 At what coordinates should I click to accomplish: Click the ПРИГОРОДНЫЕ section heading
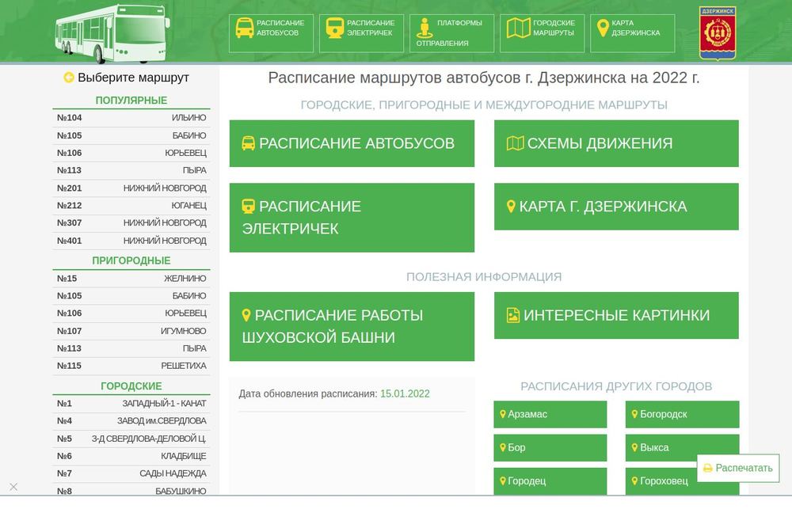tap(131, 260)
